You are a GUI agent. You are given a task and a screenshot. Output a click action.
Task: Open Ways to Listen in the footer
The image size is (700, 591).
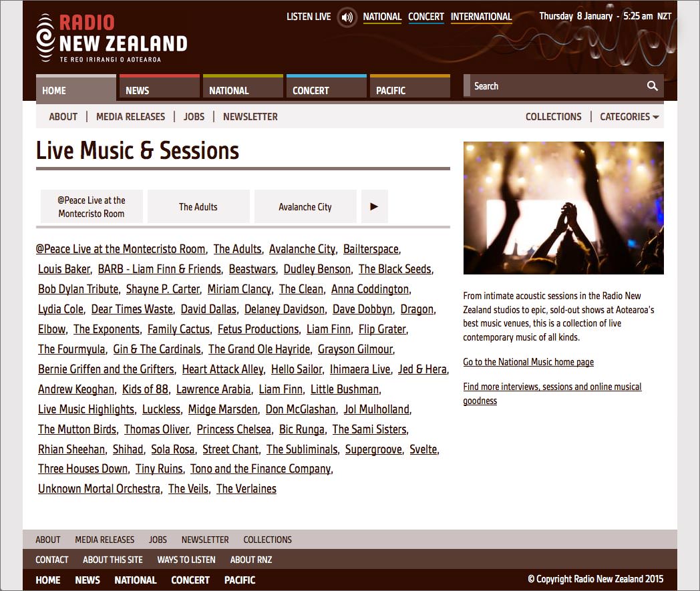coord(186,560)
